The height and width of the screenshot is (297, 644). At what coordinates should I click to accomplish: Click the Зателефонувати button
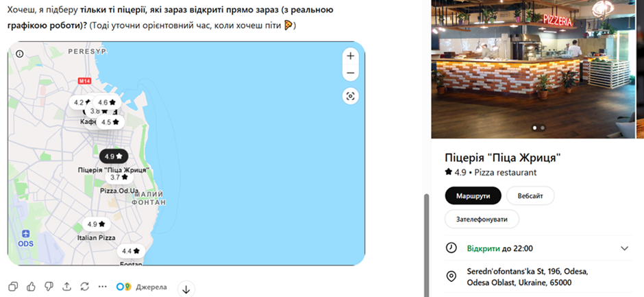click(x=482, y=219)
